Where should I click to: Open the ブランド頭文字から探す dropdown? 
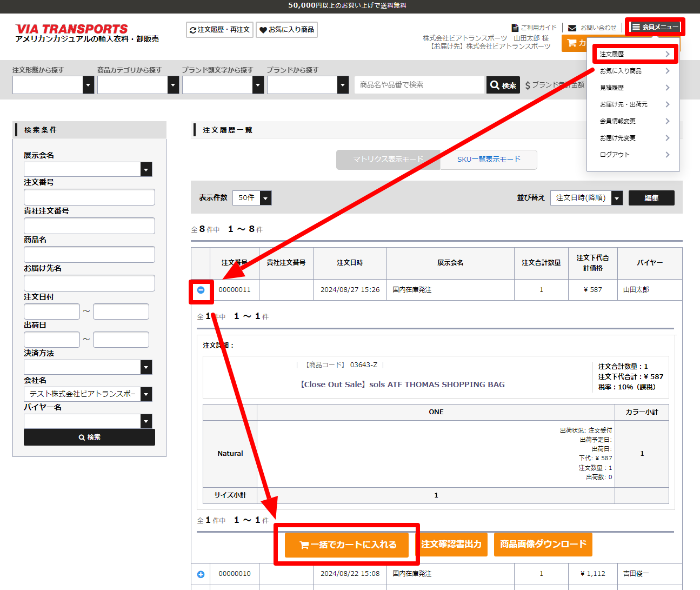tap(223, 85)
